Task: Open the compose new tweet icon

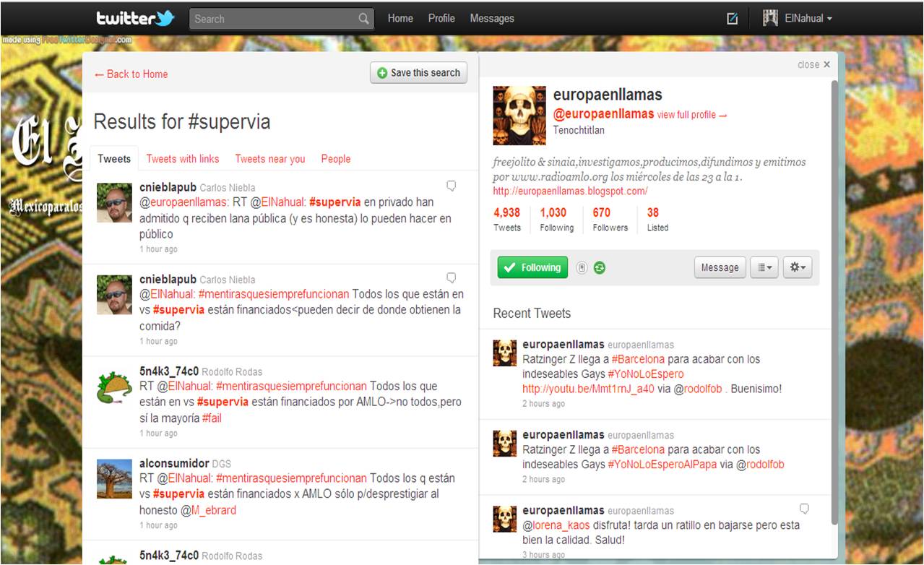Action: (x=732, y=19)
